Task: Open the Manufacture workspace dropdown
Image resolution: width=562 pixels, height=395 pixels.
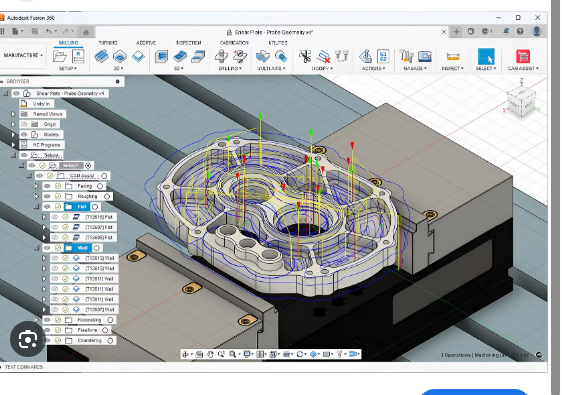Action: tap(23, 55)
